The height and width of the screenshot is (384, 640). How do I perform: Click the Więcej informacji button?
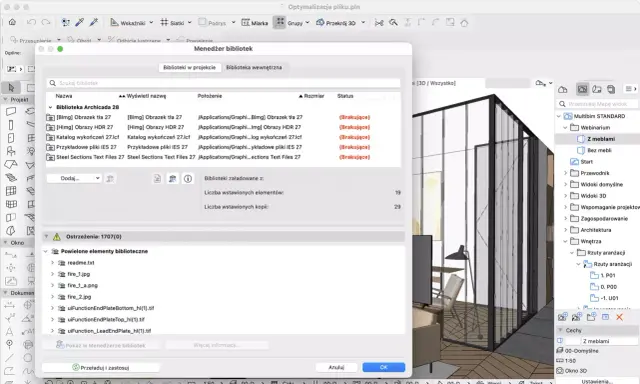click(x=217, y=345)
